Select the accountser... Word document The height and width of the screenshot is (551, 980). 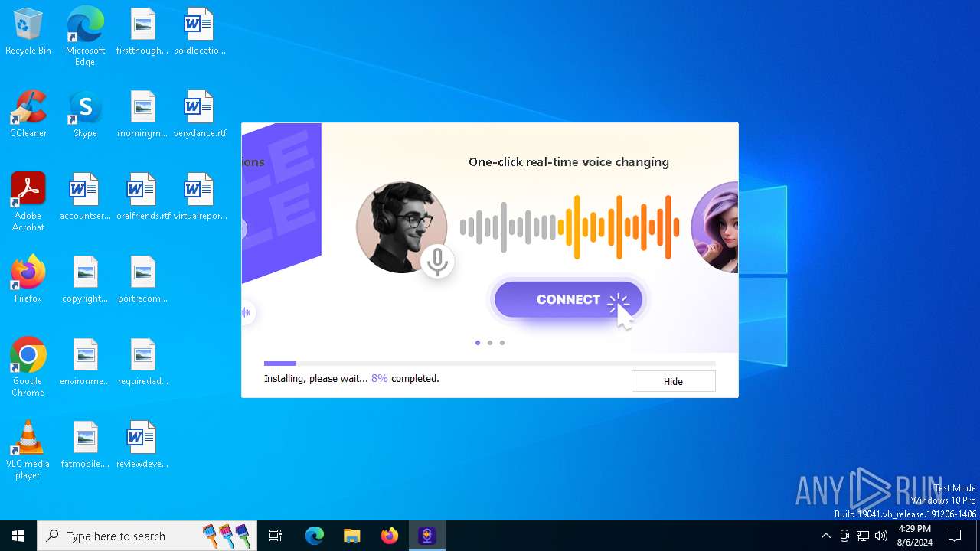85,197
